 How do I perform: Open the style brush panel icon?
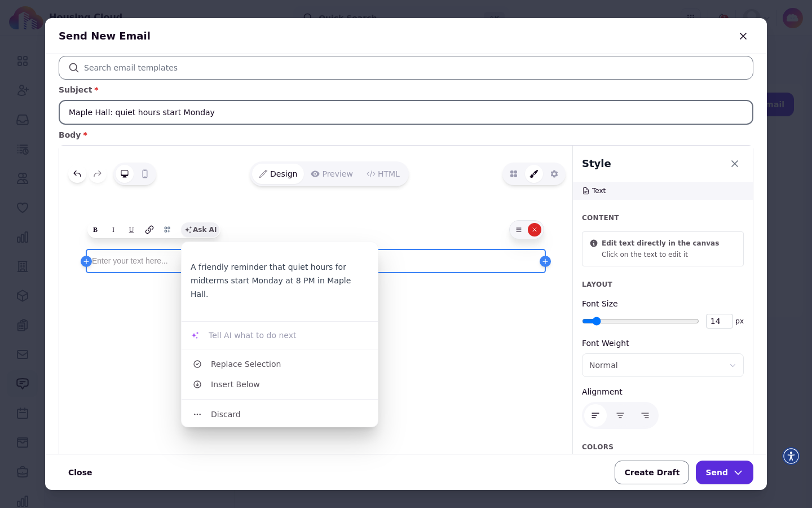[x=534, y=174]
